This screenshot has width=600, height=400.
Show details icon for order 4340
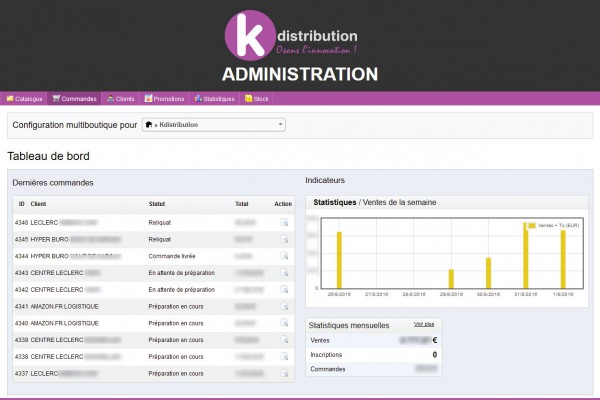pos(284,323)
